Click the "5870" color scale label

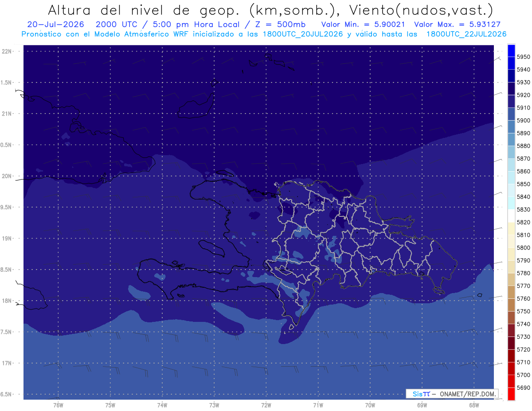523,159
